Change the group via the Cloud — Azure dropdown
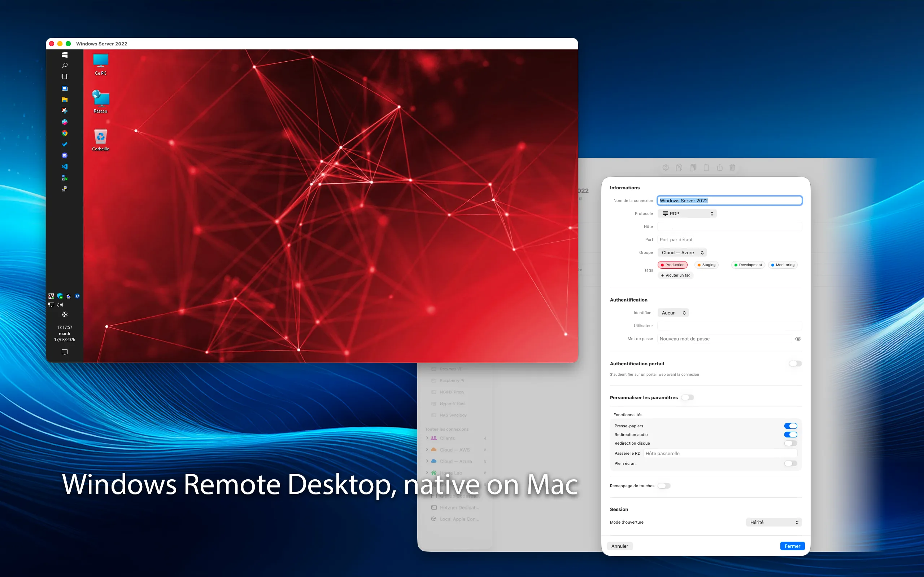924x577 pixels. [x=682, y=252]
